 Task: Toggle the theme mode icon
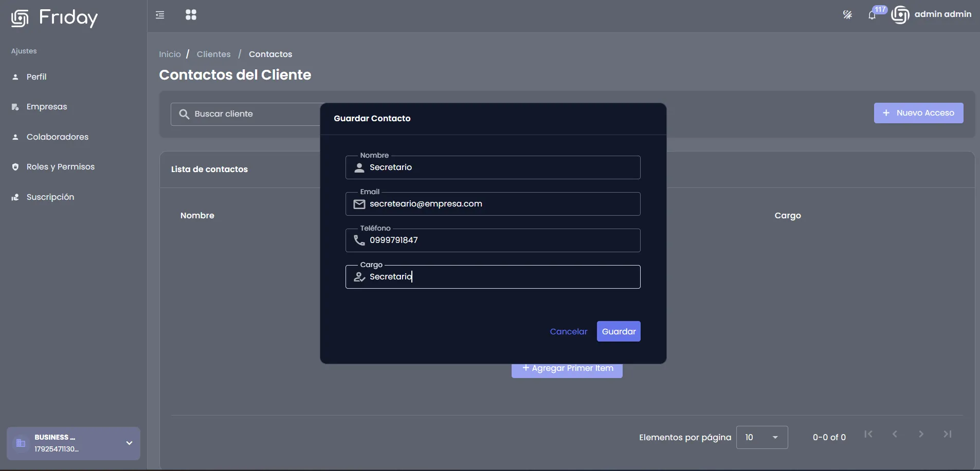(847, 15)
